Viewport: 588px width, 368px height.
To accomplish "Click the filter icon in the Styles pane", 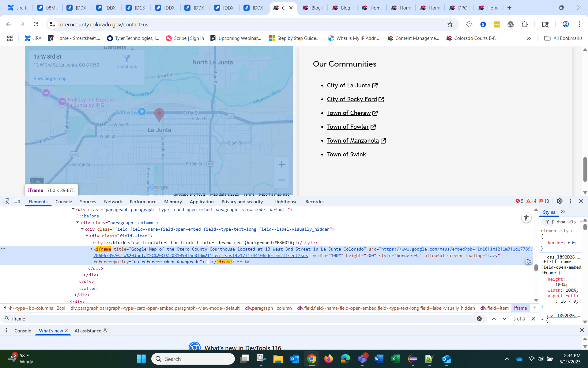I will coord(547,222).
